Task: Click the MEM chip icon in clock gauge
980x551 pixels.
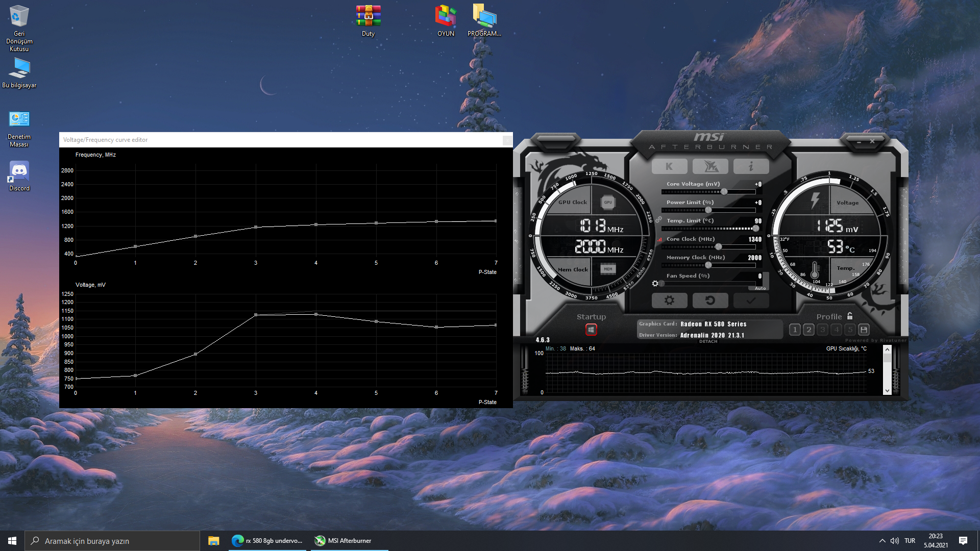Action: pos(608,269)
